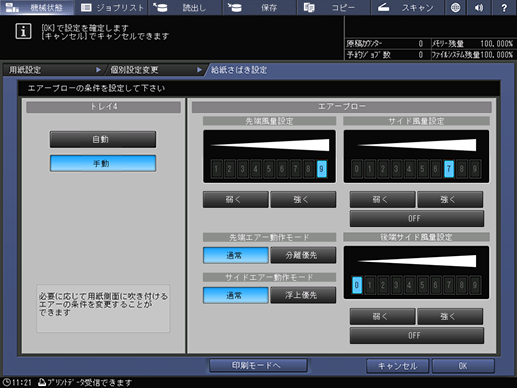The width and height of the screenshot is (517, 388).
Task: Select 浮上優先 side air mode
Action: point(303,295)
